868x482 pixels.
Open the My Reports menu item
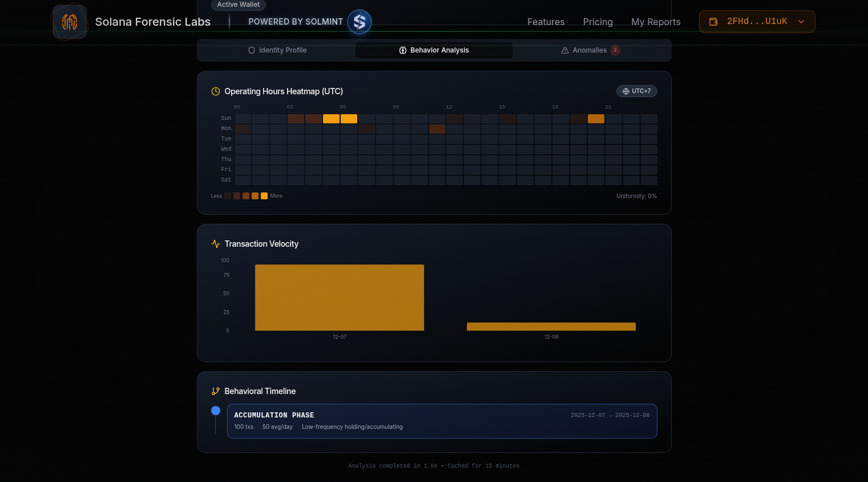[656, 22]
